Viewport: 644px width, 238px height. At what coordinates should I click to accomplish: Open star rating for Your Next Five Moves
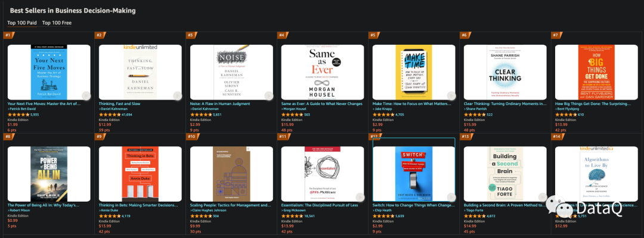18,115
